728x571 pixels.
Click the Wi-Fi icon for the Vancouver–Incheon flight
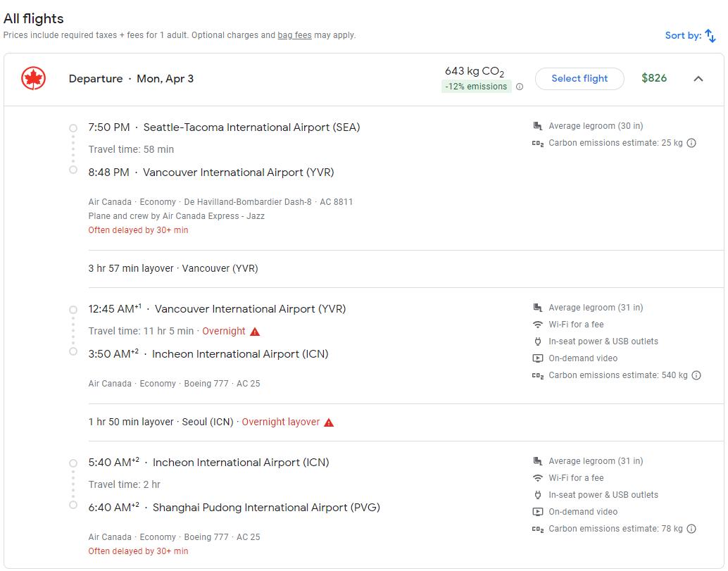coord(538,325)
